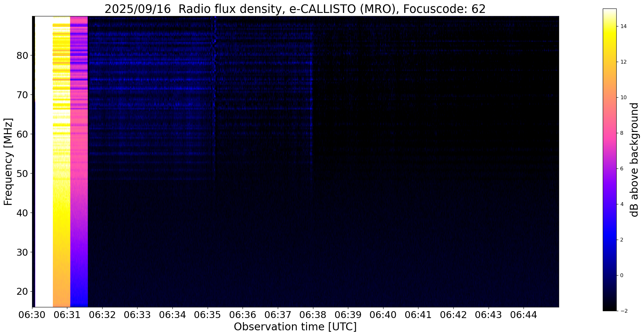Click the colorbar tick label 0
This screenshot has width=644, height=336.
pos(621,276)
